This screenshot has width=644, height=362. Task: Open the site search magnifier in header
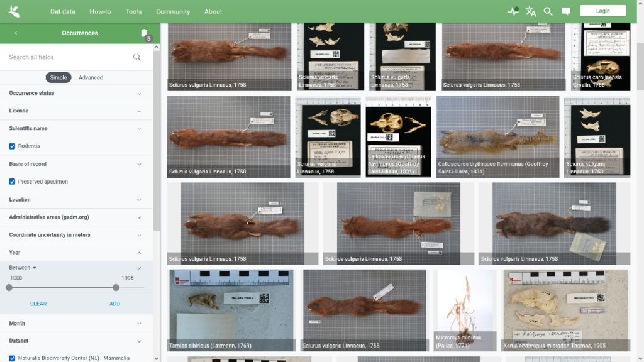(548, 11)
